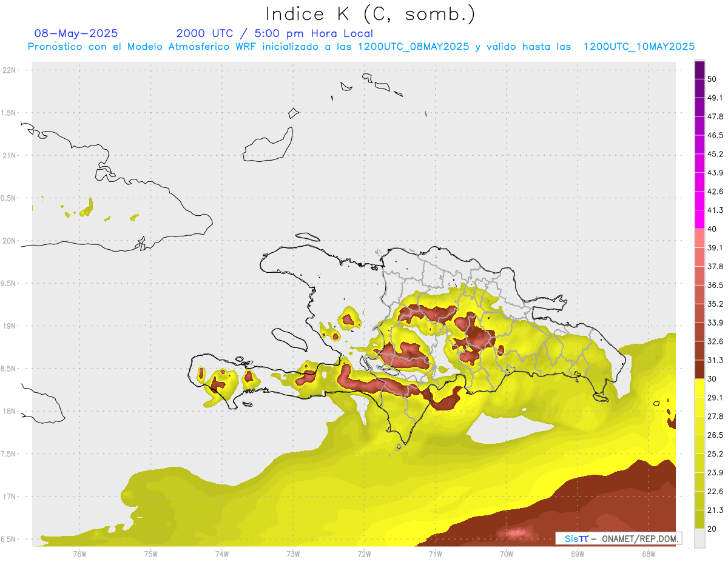This screenshot has height=562, width=728.
Task: Click the "69W" longitude label
Action: click(577, 554)
